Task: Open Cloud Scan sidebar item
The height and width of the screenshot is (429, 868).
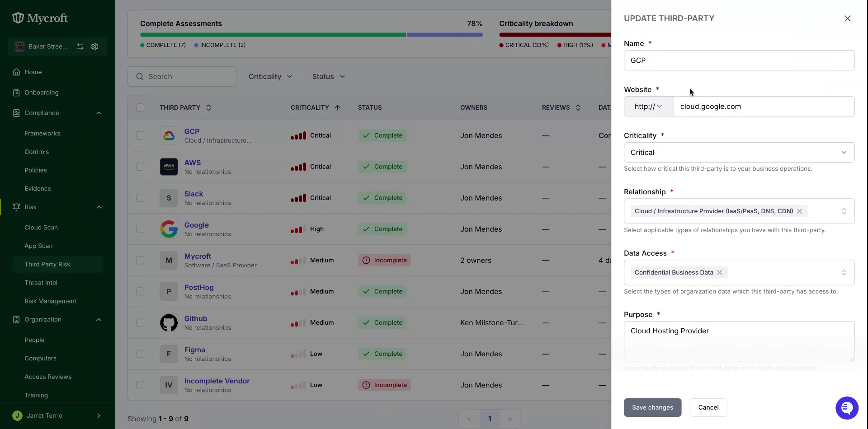Action: [41, 228]
